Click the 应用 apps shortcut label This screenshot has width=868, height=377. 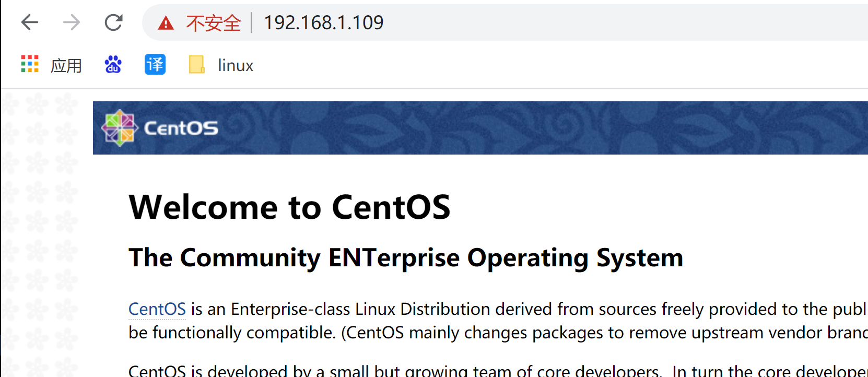(x=66, y=66)
